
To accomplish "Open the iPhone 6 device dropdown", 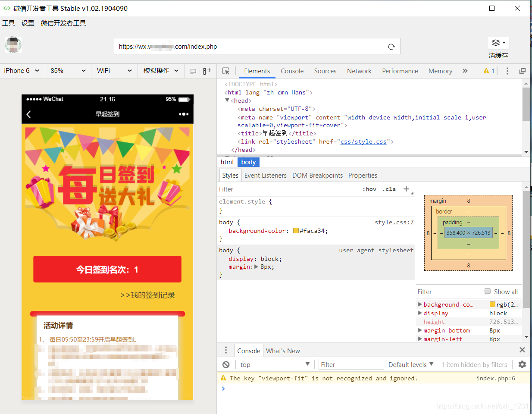I will [x=22, y=71].
